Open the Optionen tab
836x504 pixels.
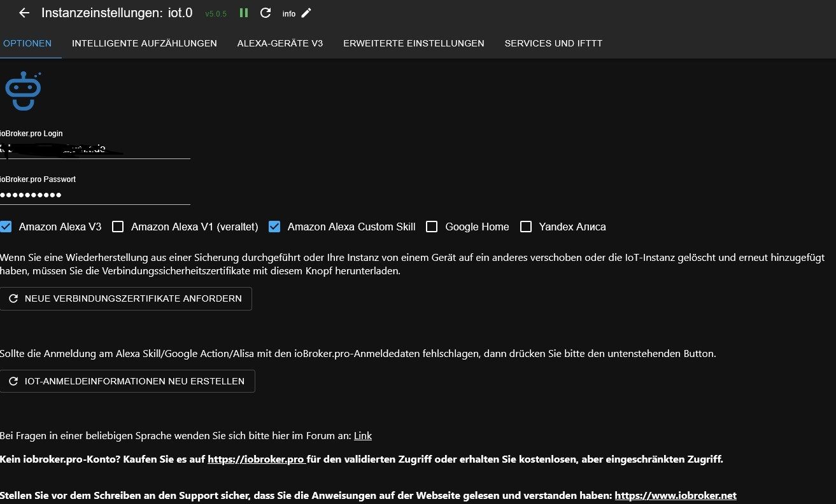pos(27,43)
